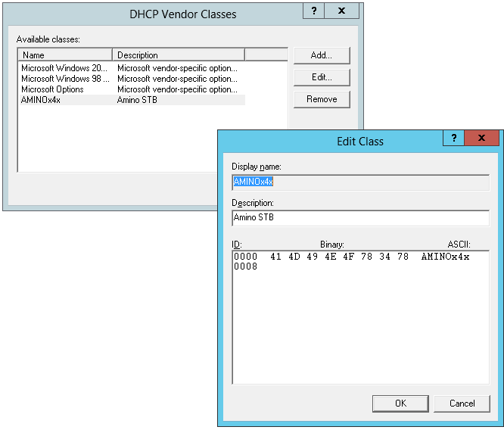The image size is (504, 430).
Task: Confirm Edit Class with OK
Action: 400,404
